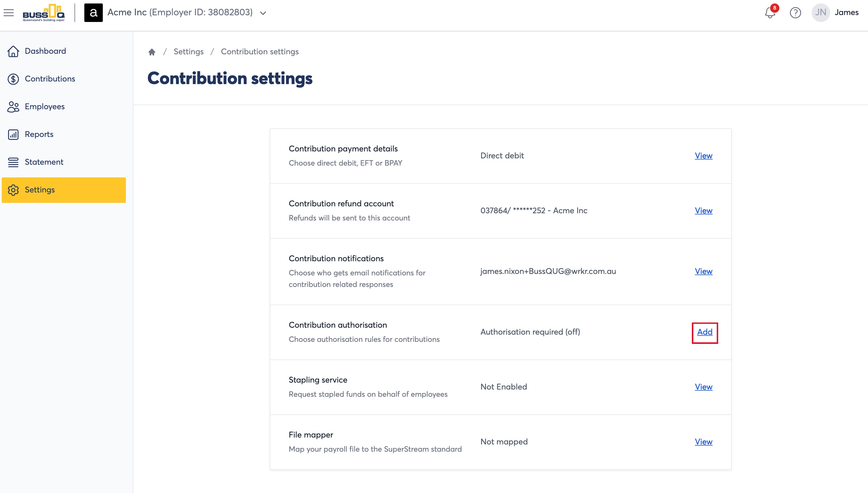This screenshot has width=868, height=493.
Task: Click the Employees people icon
Action: click(x=13, y=107)
